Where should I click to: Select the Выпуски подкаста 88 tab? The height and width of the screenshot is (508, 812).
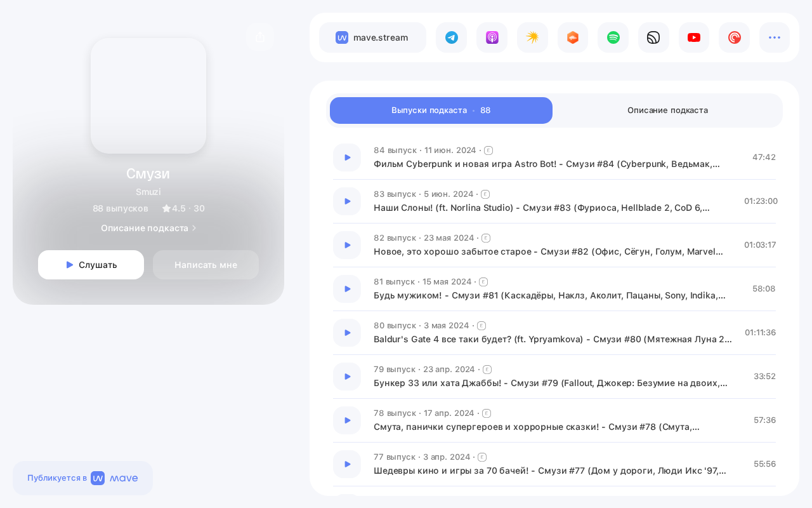click(441, 110)
